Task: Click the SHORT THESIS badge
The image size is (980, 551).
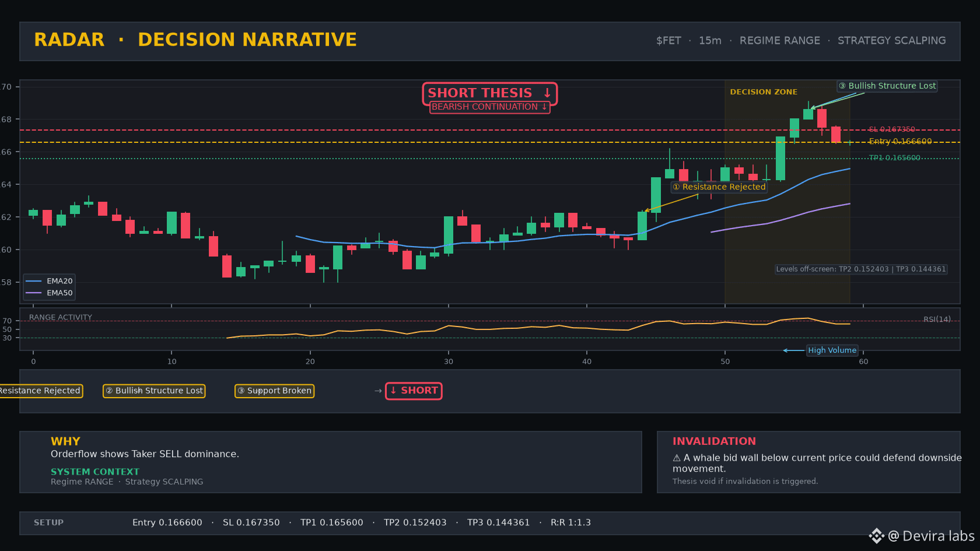Action: [489, 93]
